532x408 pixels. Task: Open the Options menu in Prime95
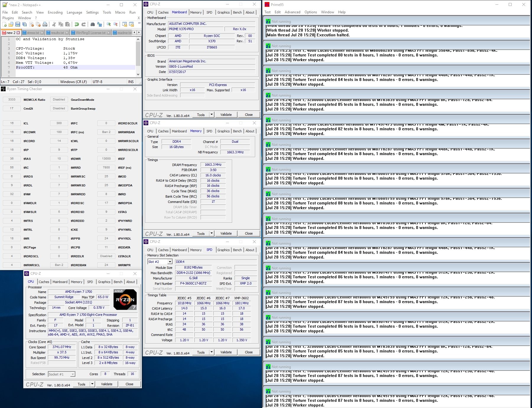[x=311, y=12]
